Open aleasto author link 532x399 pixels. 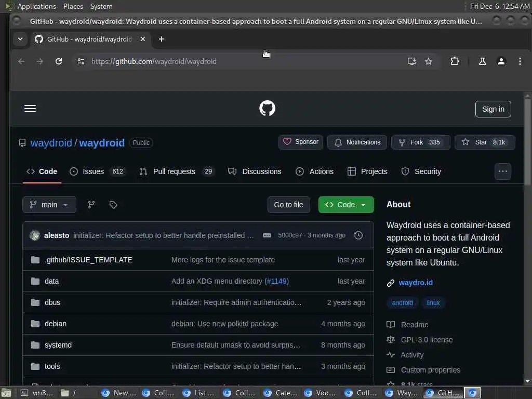coord(57,235)
